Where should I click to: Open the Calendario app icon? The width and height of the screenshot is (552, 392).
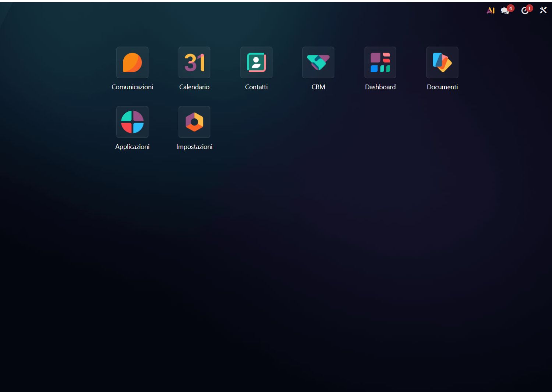194,63
